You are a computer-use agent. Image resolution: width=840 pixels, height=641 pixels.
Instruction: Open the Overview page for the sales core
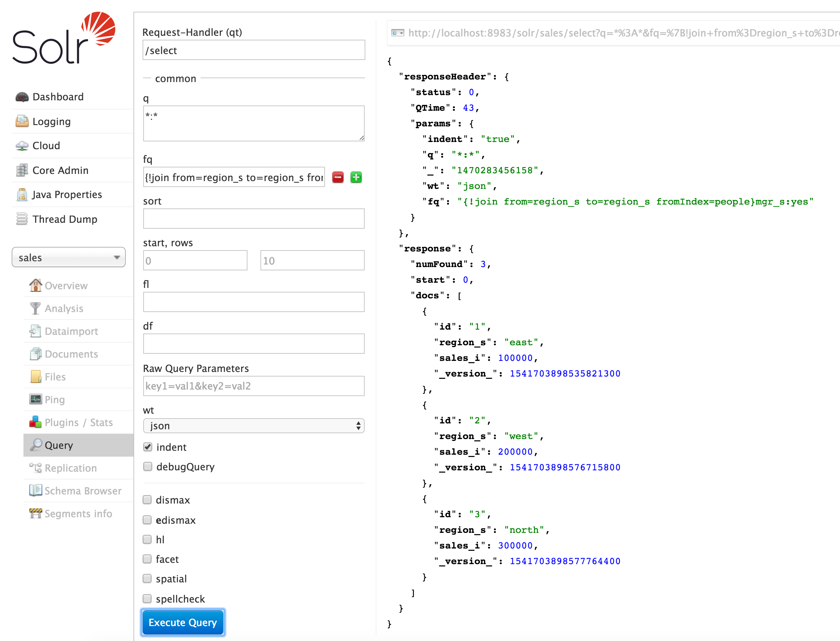(66, 285)
